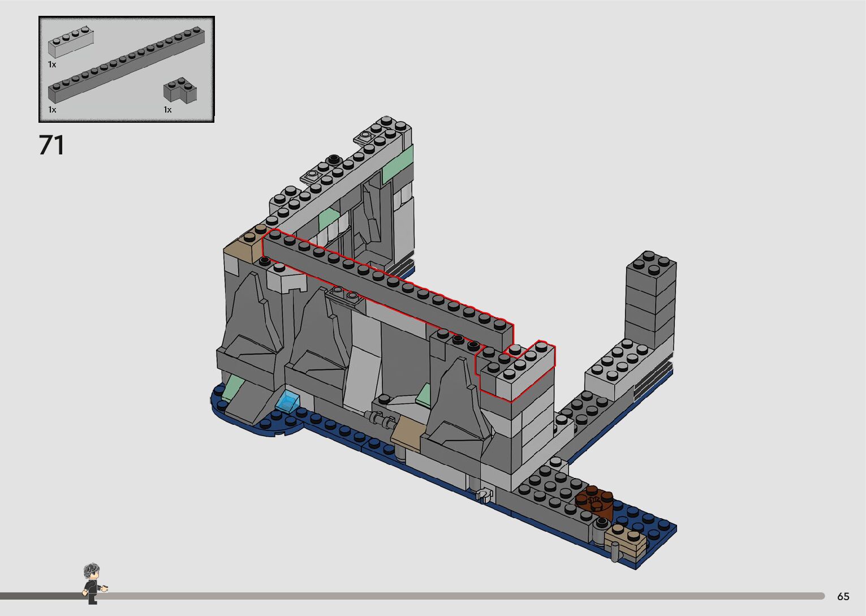Click the reddish-brown round brick
The image size is (866, 616).
click(594, 503)
